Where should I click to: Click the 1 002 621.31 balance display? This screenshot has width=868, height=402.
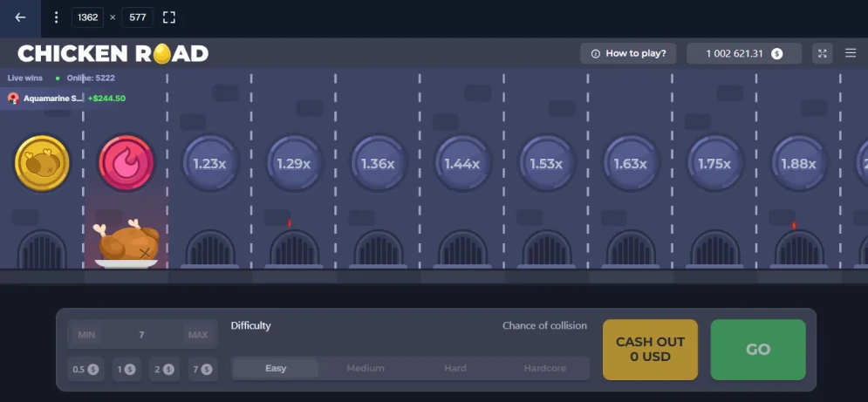click(x=744, y=54)
